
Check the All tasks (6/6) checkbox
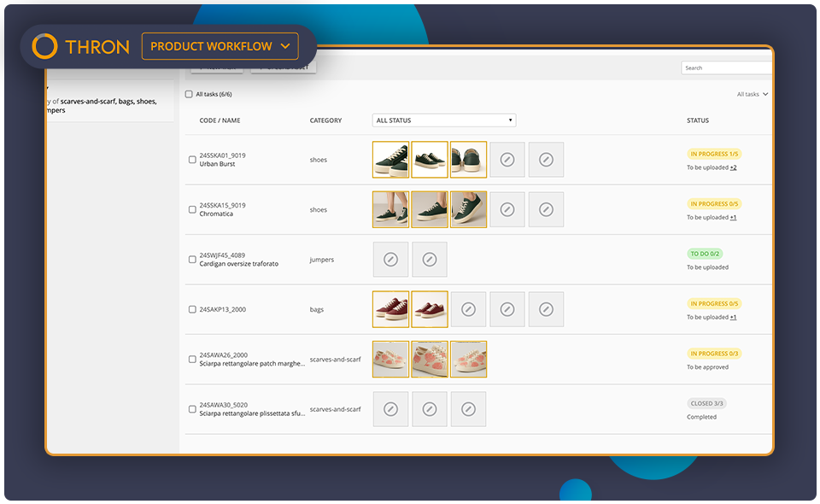189,93
